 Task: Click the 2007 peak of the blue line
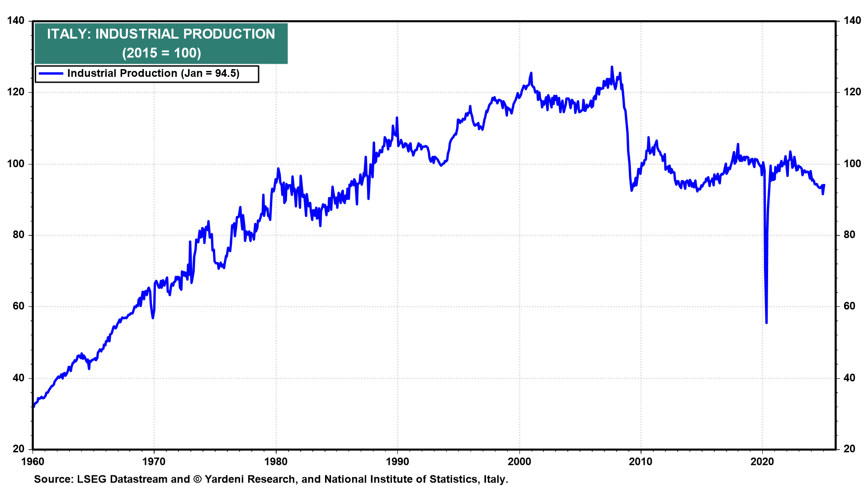click(x=612, y=67)
